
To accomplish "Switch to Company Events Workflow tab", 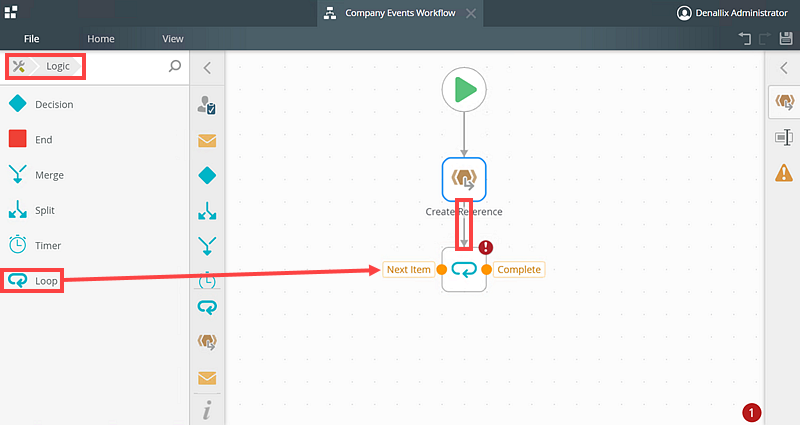I will click(399, 13).
